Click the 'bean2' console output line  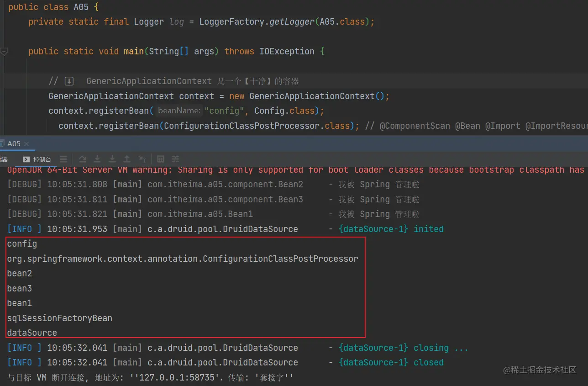tap(20, 274)
